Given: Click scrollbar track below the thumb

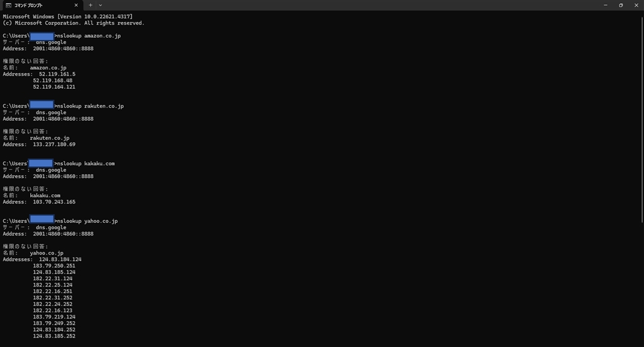Looking at the screenshot, I should (642, 283).
